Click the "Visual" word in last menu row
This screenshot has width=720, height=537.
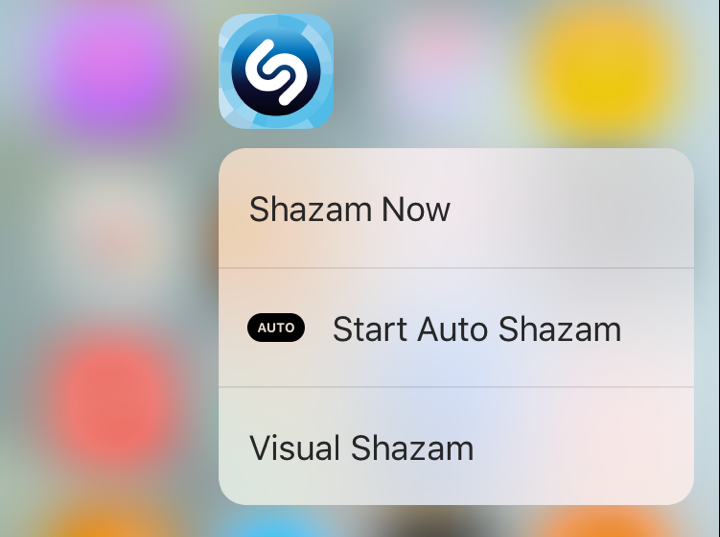pyautogui.click(x=296, y=448)
